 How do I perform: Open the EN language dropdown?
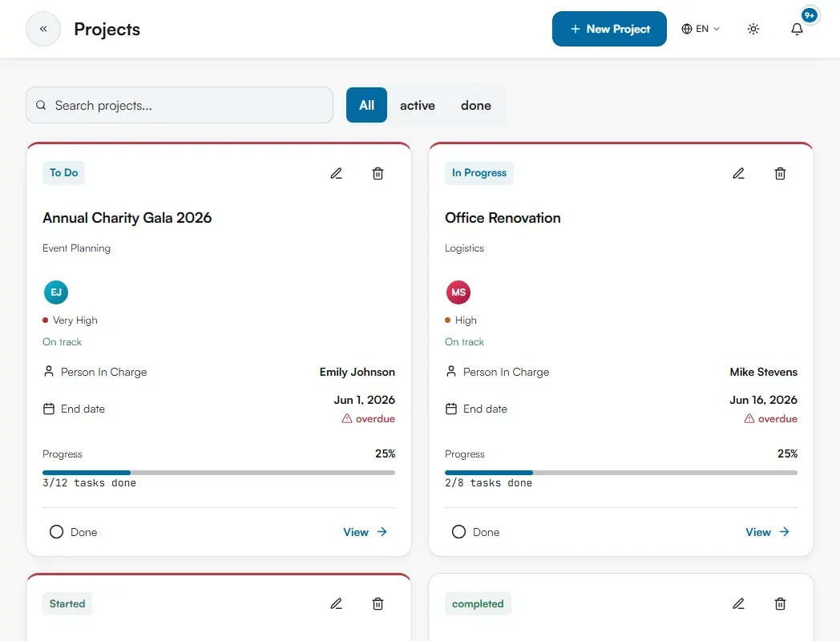coord(701,29)
